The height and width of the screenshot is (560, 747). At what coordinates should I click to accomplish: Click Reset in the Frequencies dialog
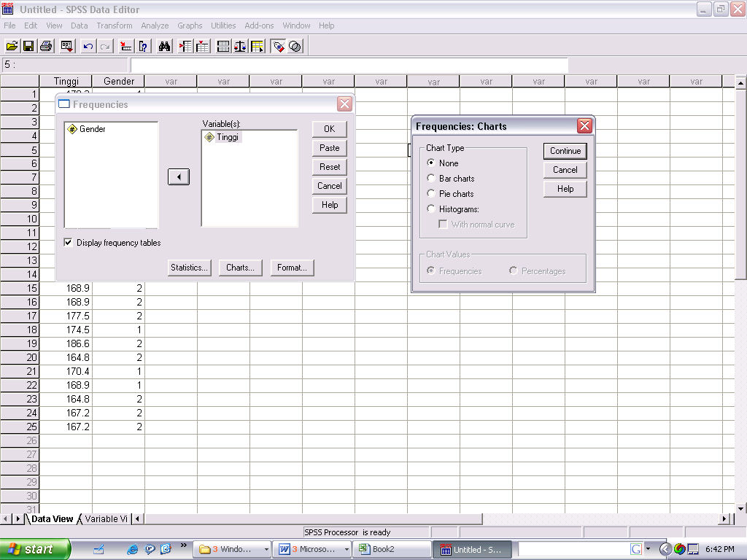[329, 167]
